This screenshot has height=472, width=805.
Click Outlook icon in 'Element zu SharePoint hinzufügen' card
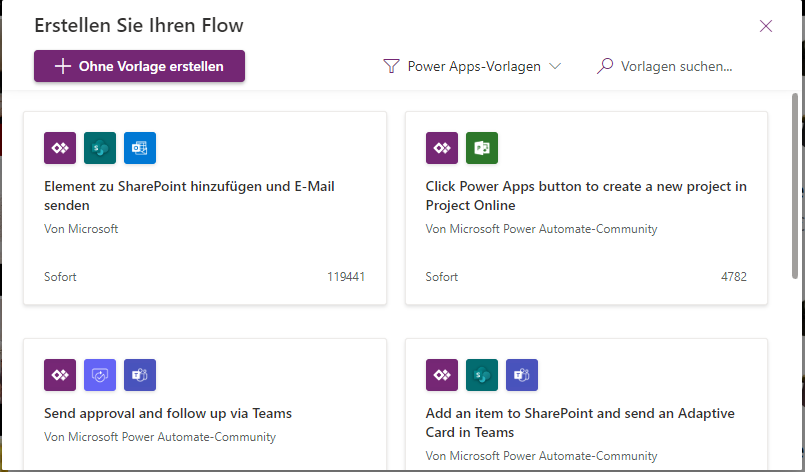[140, 148]
